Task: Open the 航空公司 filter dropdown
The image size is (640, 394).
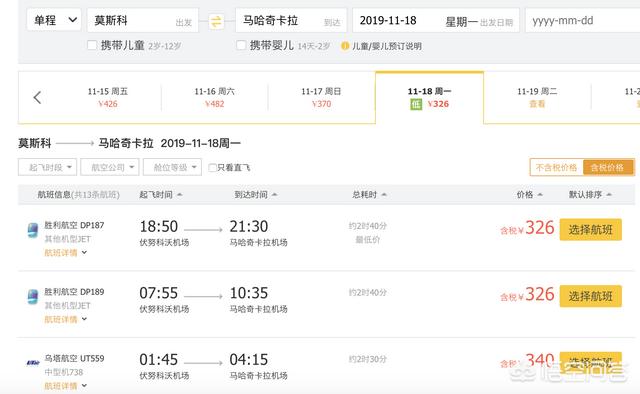Action: 110,167
